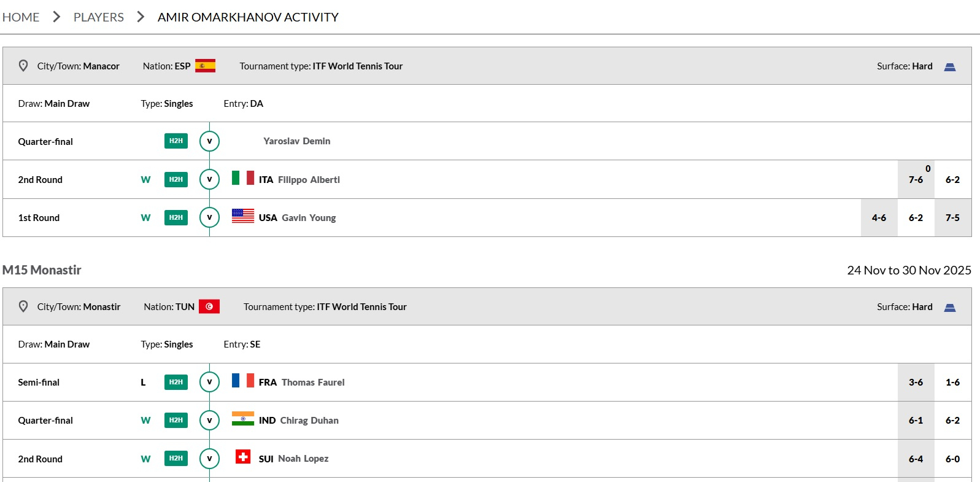This screenshot has height=482, width=980.
Task: Open Filippo Alberti's player profile
Action: coord(309,180)
